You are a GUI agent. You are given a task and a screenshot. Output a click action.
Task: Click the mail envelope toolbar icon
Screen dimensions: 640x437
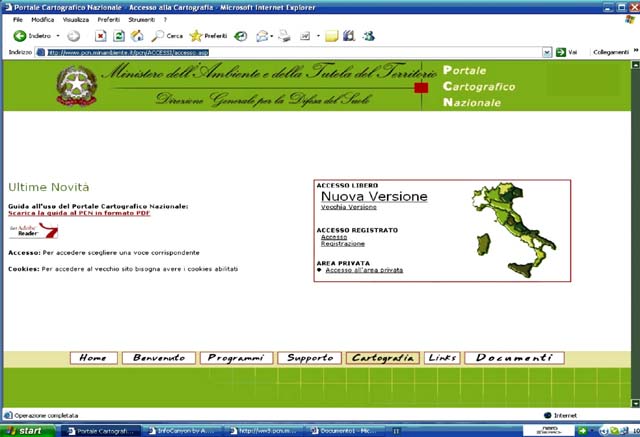click(262, 36)
